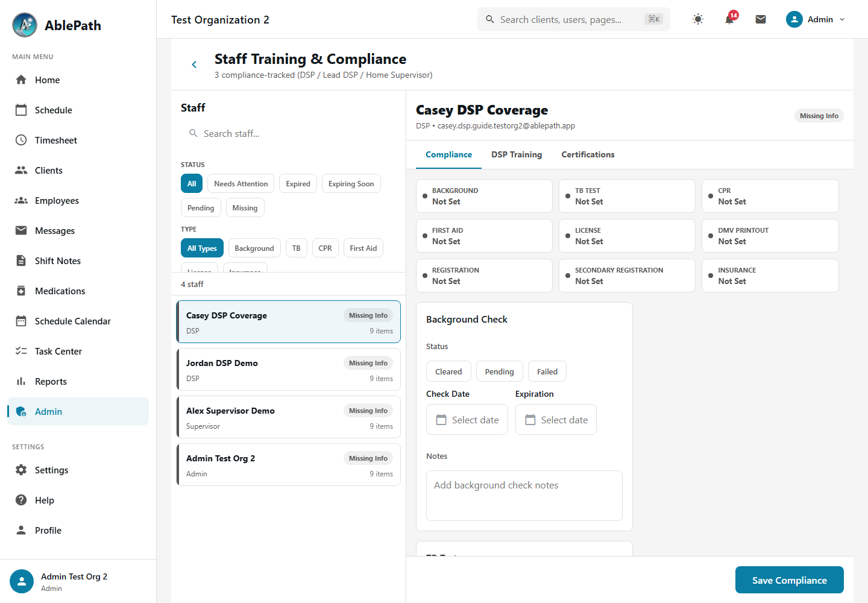Screen dimensions: 868x603
Task: Click the background check notes textarea
Action: 524,496
